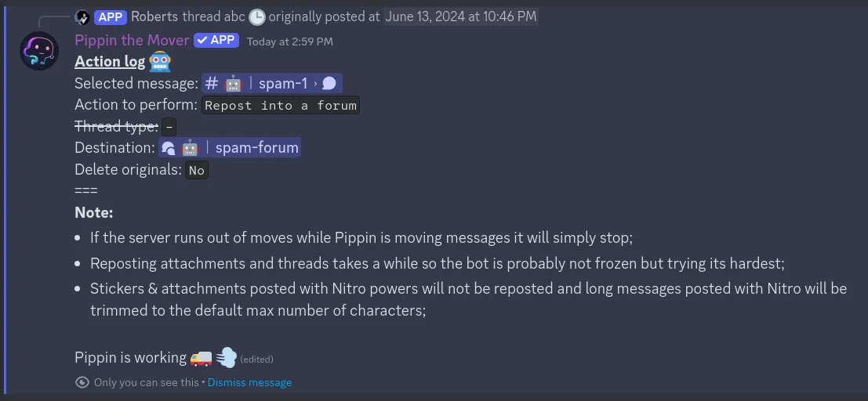Open the Pippin the Mover username profile
The width and height of the screenshot is (868, 401).
coord(132,40)
